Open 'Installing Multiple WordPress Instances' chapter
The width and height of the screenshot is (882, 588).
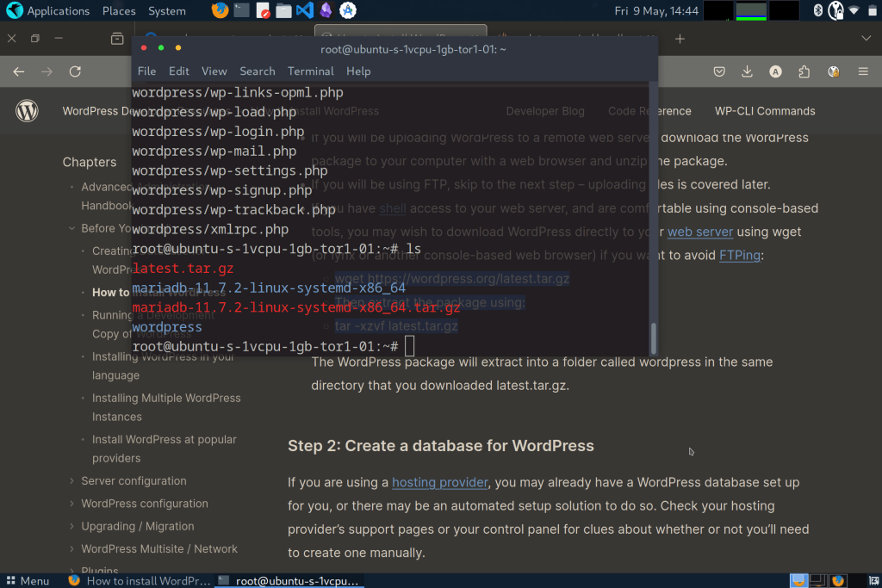tap(166, 407)
